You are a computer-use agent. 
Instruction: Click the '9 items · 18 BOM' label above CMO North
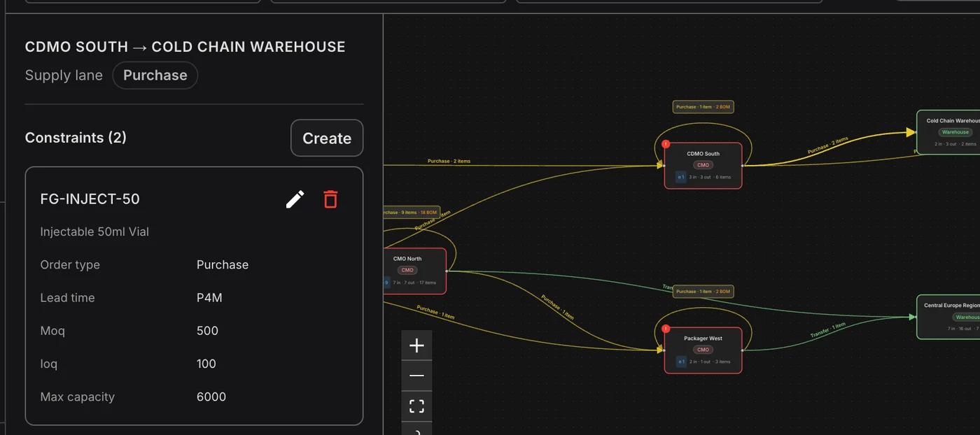click(x=412, y=212)
